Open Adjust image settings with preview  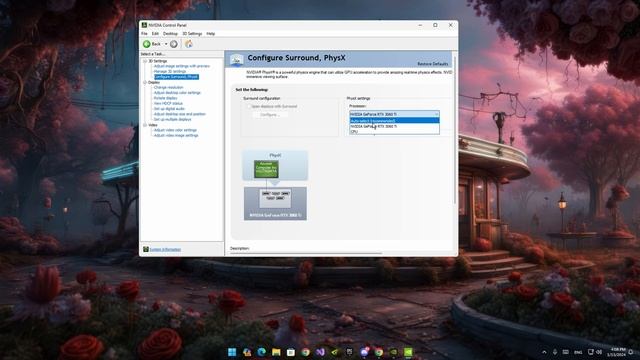coord(182,66)
